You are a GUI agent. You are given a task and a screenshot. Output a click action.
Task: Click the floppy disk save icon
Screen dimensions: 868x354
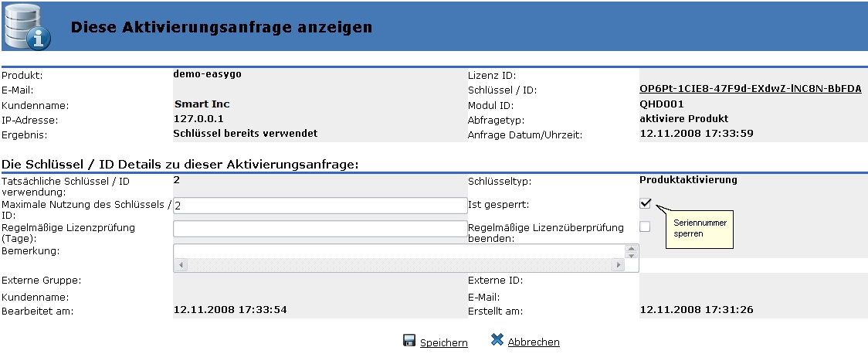(x=409, y=341)
